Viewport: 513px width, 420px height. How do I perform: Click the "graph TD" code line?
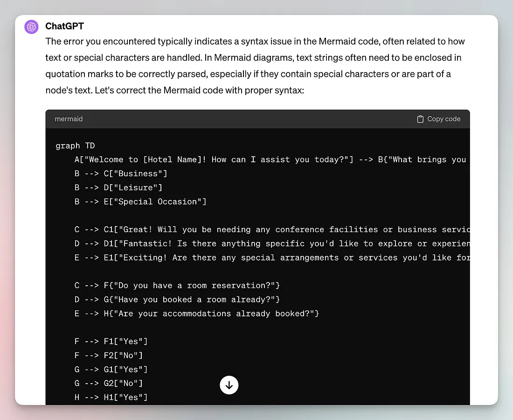pyautogui.click(x=75, y=145)
